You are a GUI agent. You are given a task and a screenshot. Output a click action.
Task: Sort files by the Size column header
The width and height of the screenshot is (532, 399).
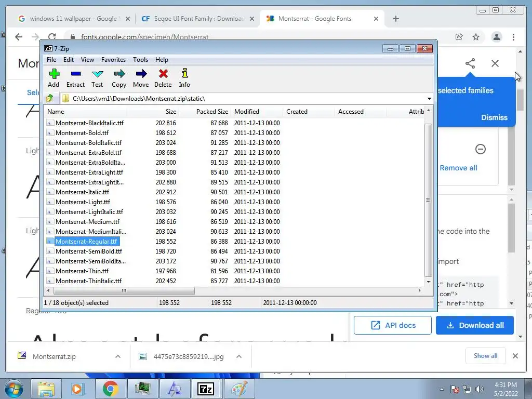[x=153, y=112]
